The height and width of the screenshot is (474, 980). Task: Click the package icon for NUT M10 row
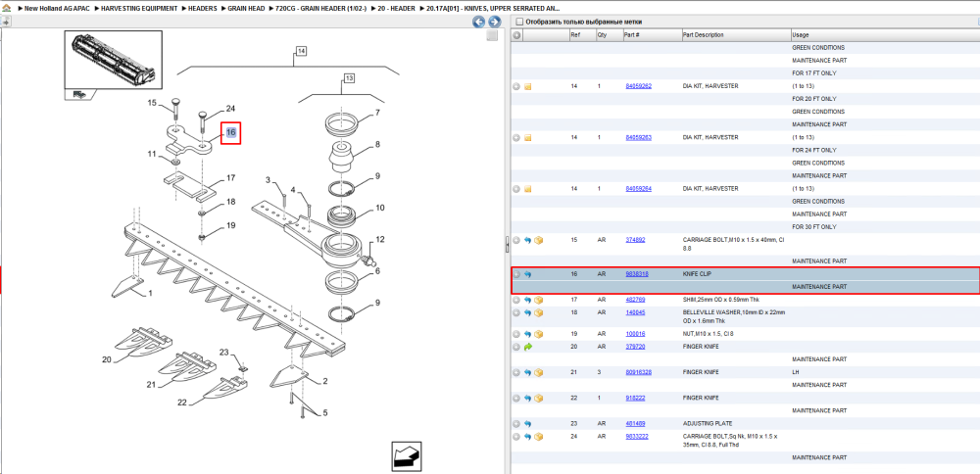click(538, 334)
